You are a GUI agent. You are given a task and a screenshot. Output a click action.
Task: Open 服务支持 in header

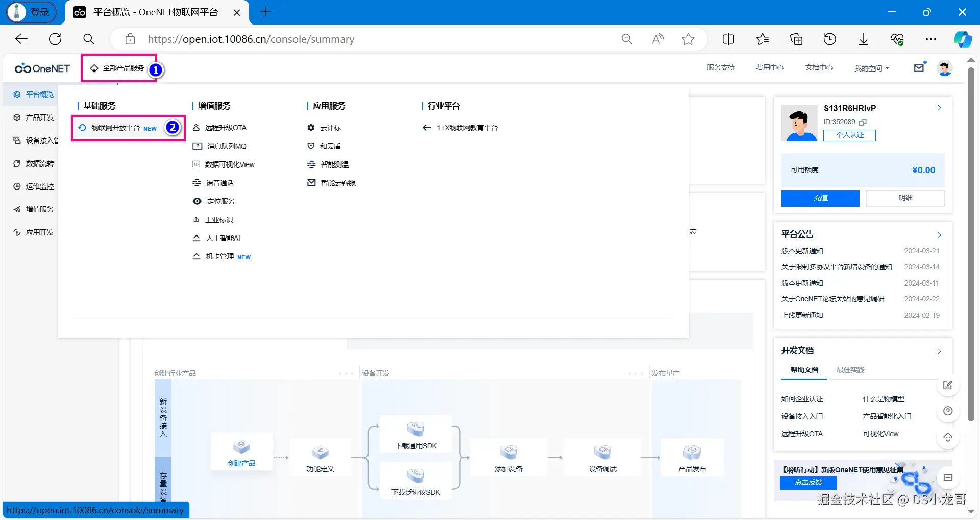[x=721, y=67]
